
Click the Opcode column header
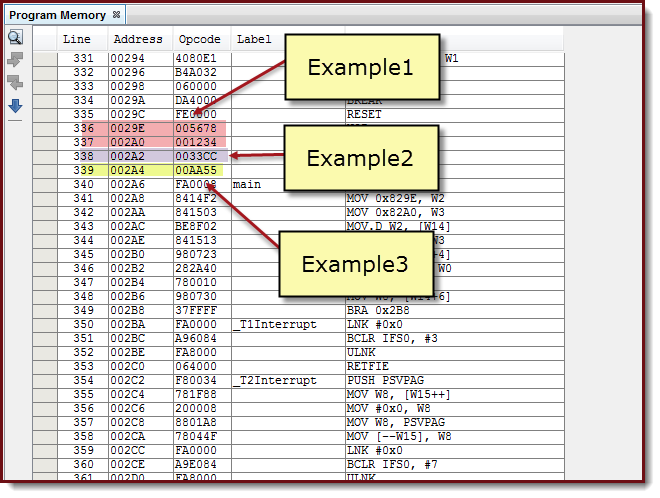pos(199,39)
